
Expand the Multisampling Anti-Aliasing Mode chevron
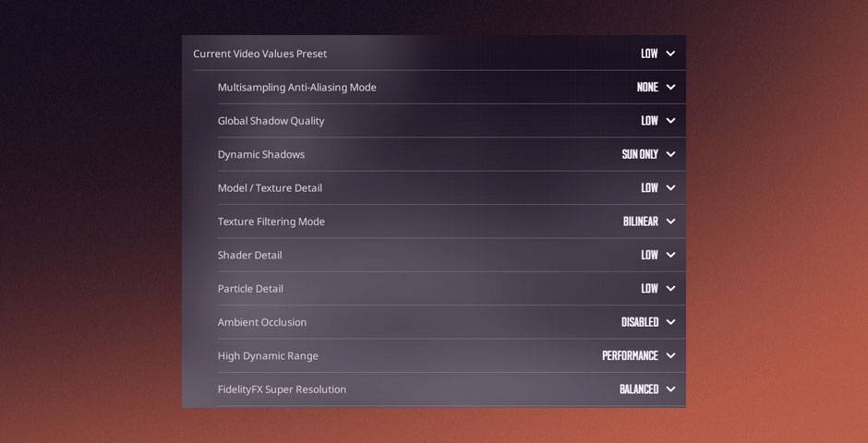coord(670,88)
